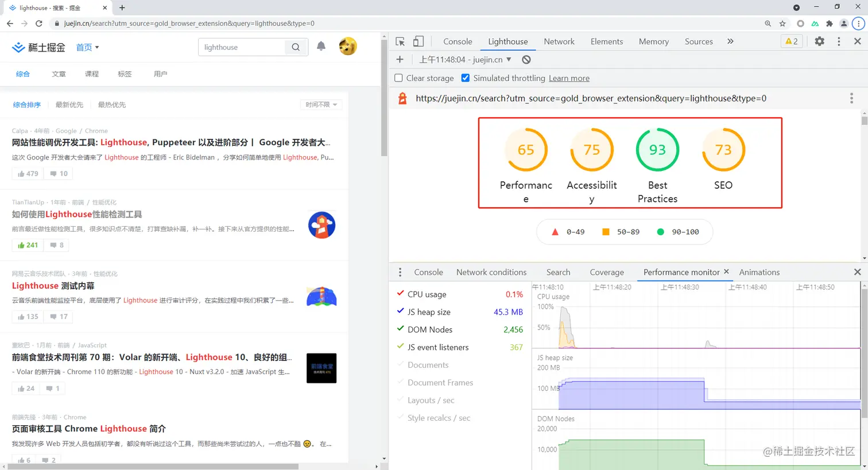Click the page vertical scrollbar thumb
Viewport: 868px width, 470px height.
tap(384, 98)
